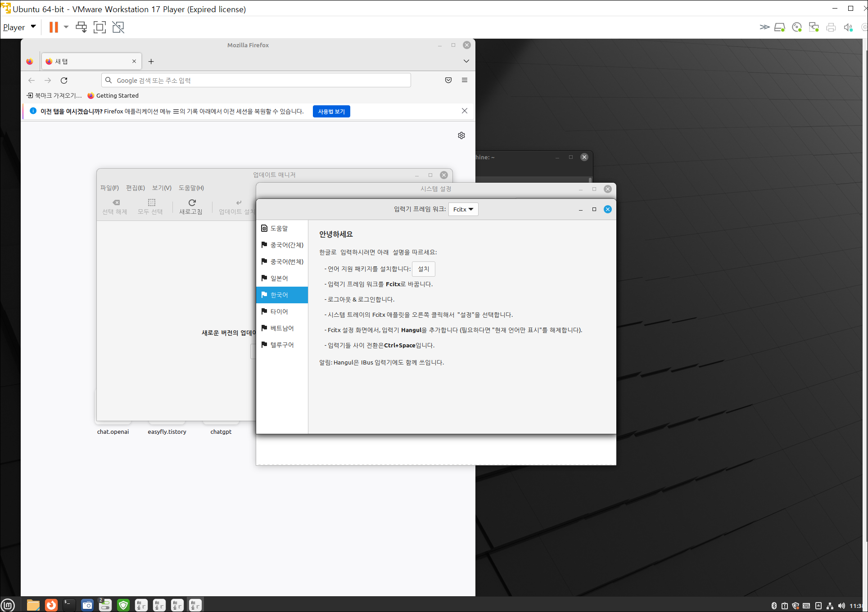This screenshot has height=612, width=868.
Task: Click the VMware Unity mode icon
Action: point(118,27)
